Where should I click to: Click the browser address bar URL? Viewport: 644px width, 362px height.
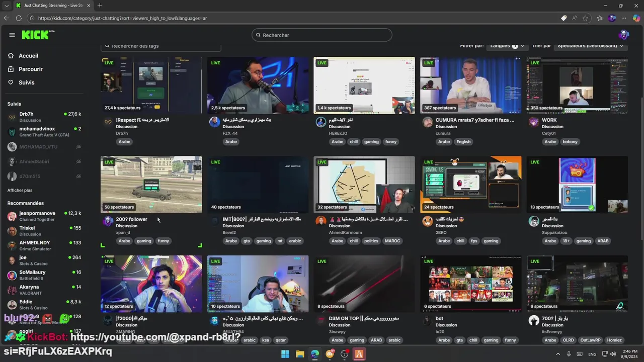pos(122,18)
